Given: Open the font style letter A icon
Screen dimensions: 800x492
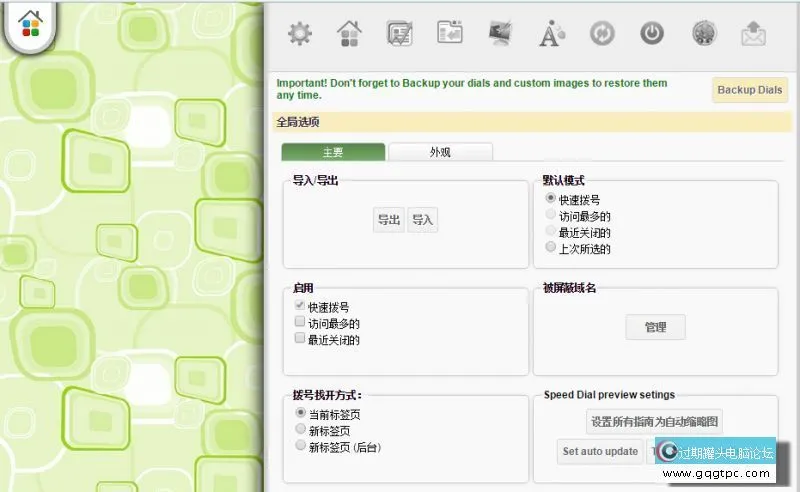Looking at the screenshot, I should tap(551, 34).
